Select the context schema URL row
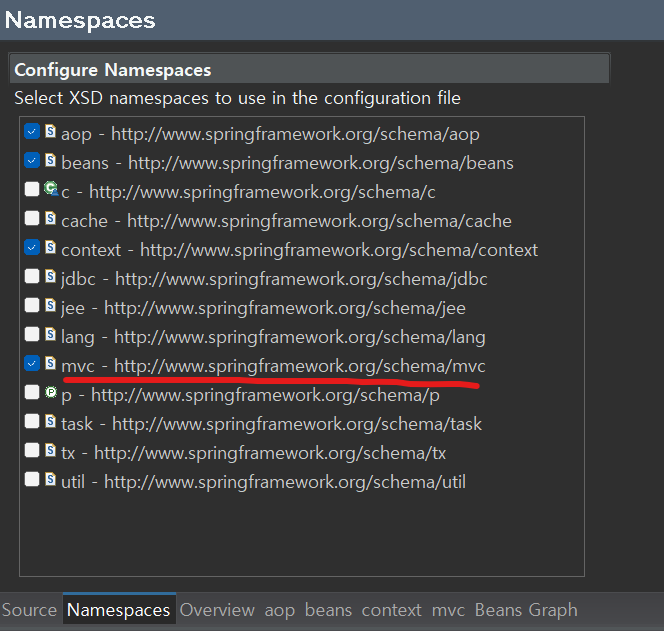 point(299,250)
